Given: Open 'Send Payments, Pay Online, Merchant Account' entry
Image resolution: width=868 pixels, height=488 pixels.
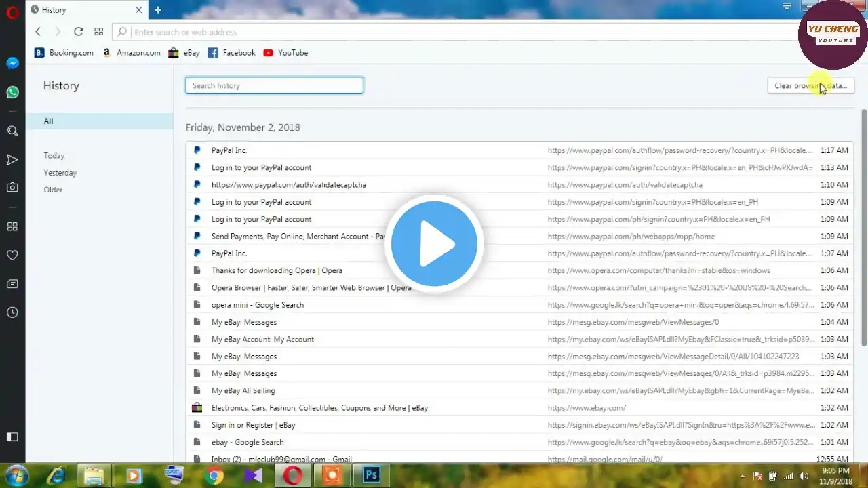Looking at the screenshot, I should [x=519, y=237].
